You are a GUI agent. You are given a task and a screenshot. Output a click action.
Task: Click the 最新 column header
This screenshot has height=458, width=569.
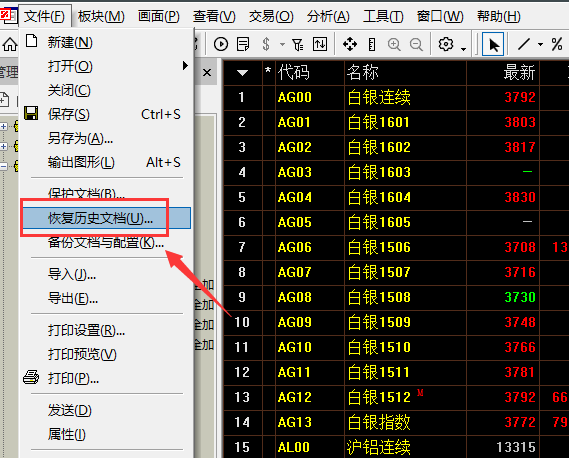pos(503,73)
